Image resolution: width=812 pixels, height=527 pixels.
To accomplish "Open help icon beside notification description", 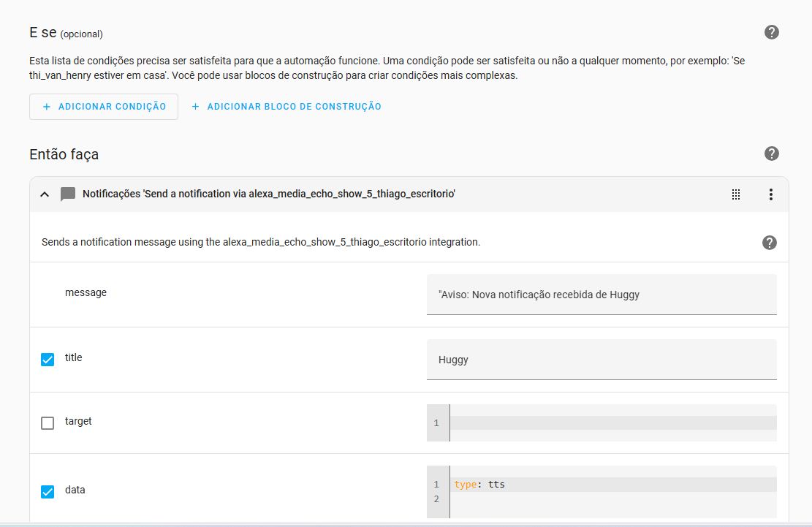I will [x=769, y=242].
